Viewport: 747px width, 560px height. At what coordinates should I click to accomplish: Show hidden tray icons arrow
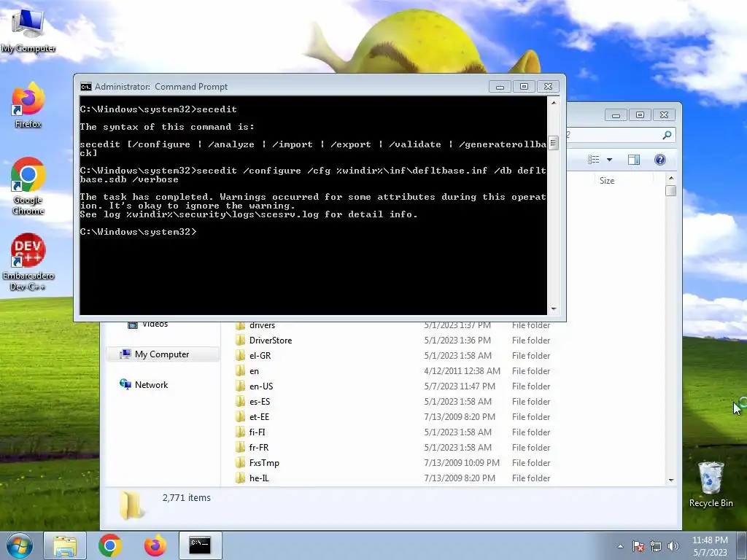click(620, 547)
